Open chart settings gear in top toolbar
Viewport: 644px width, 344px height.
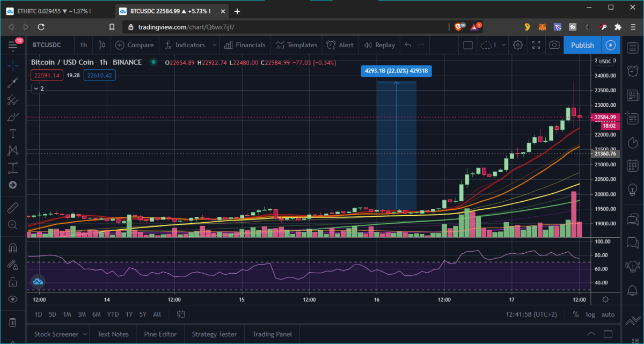518,45
